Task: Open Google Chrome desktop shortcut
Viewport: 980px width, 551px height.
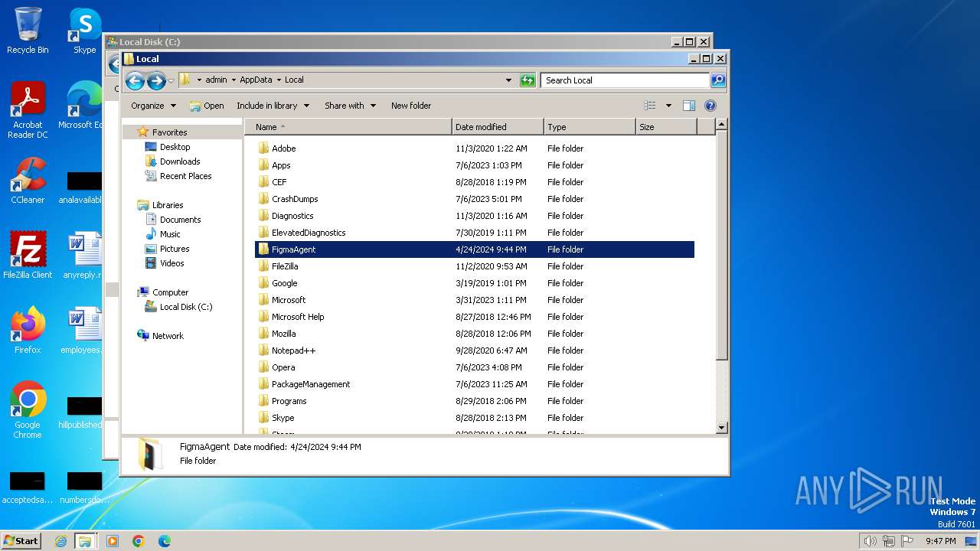Action: [28, 410]
